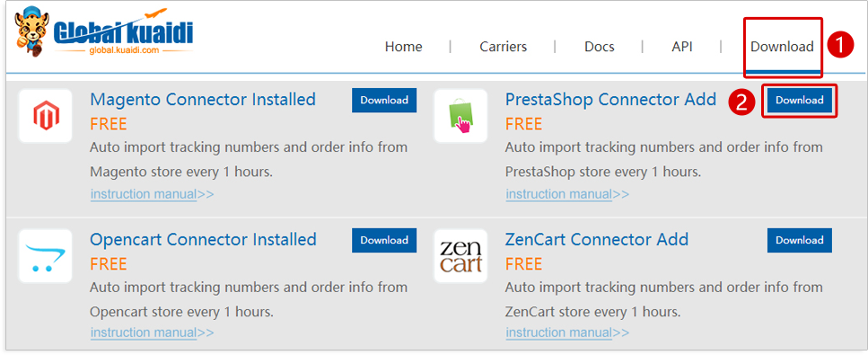The image size is (868, 355).
Task: Download the Magento Connector
Action: click(384, 101)
